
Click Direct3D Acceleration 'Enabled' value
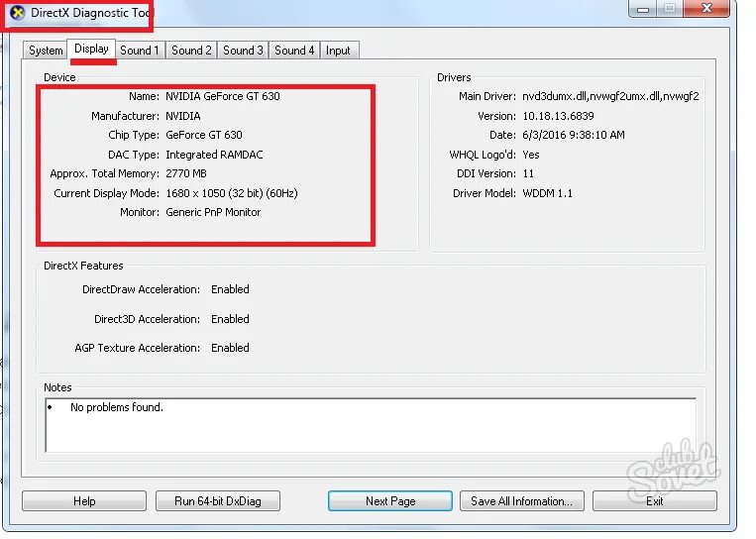[231, 319]
